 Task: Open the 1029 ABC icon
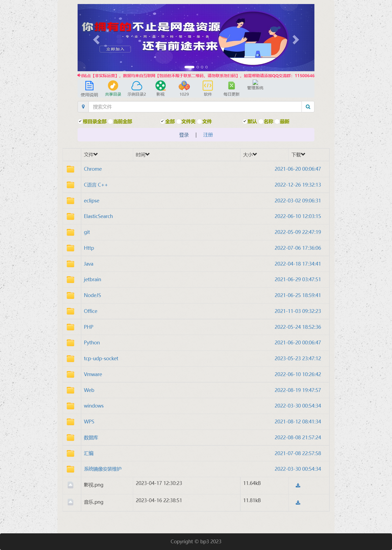pos(184,86)
